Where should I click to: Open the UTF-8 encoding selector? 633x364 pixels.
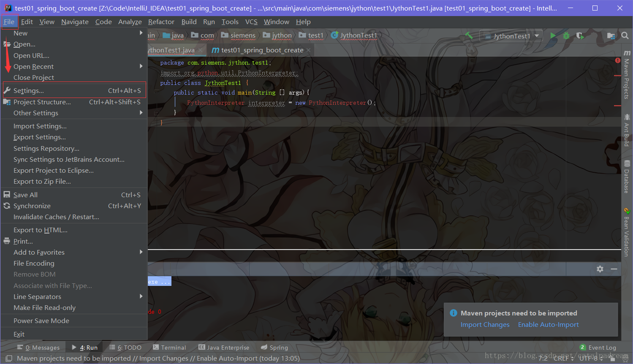(x=591, y=358)
